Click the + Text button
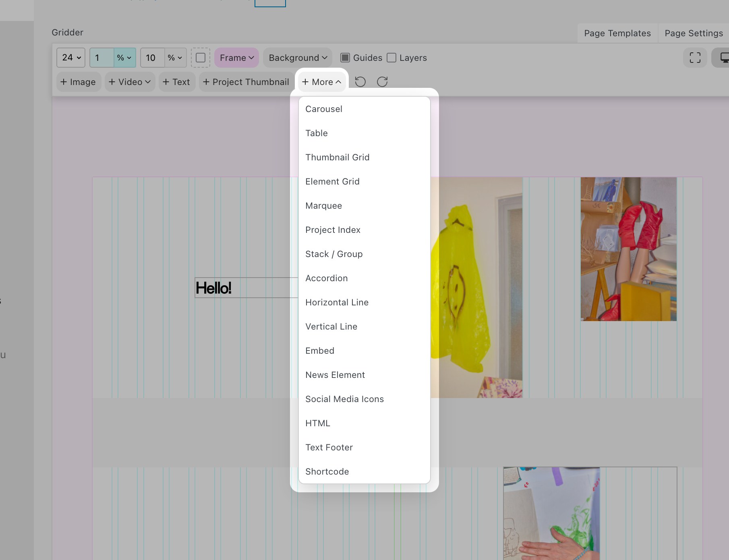Image resolution: width=729 pixels, height=560 pixels. tap(177, 82)
